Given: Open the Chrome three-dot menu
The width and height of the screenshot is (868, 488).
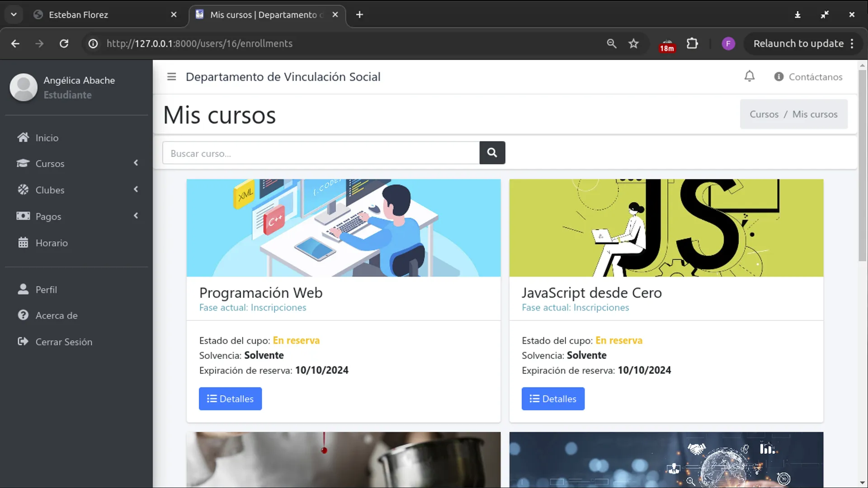Looking at the screenshot, I should tap(852, 43).
